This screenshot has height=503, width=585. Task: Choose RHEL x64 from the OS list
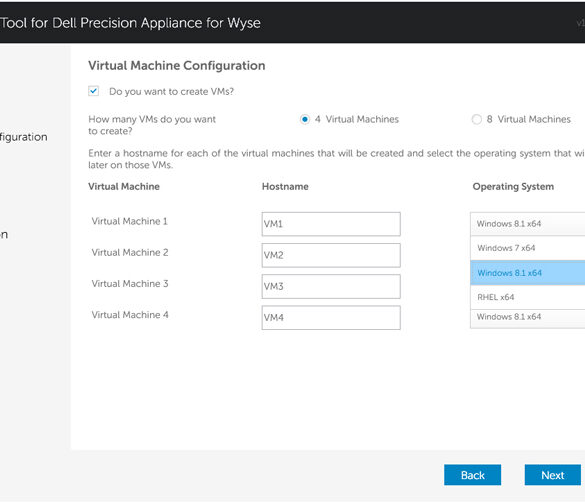point(528,297)
